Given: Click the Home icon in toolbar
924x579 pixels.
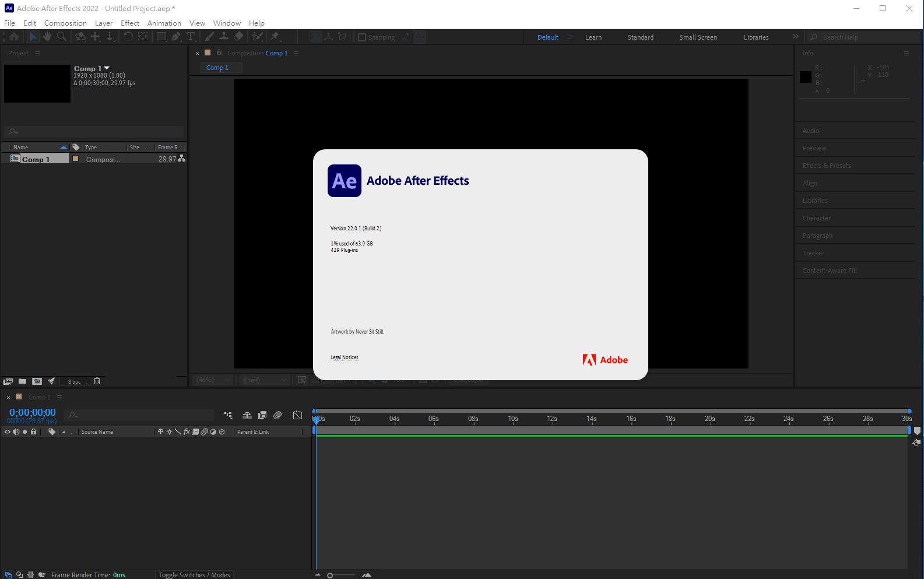Looking at the screenshot, I should tap(14, 37).
